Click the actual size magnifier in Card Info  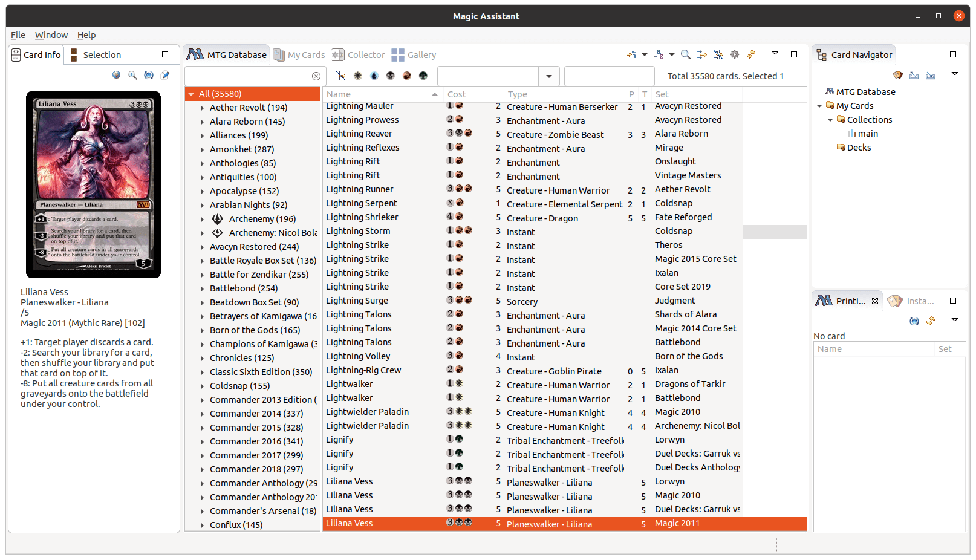click(132, 75)
